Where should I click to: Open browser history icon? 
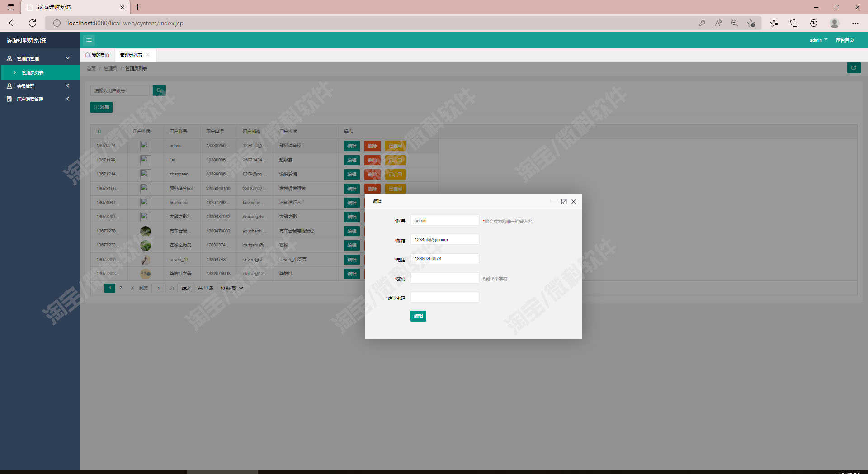click(x=814, y=23)
